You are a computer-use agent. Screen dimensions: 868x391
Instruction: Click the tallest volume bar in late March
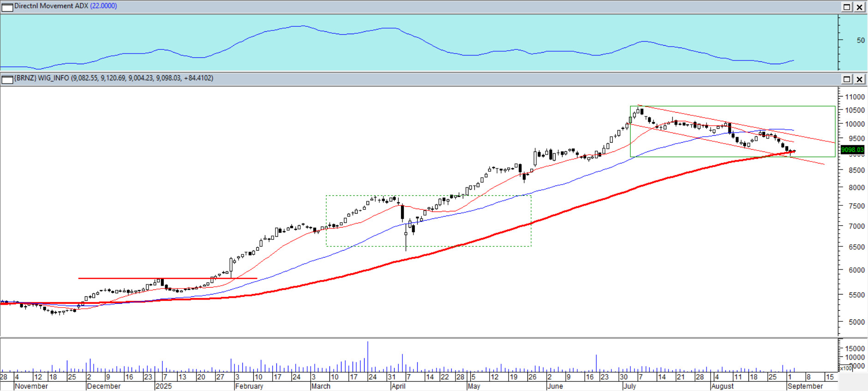coord(368,356)
